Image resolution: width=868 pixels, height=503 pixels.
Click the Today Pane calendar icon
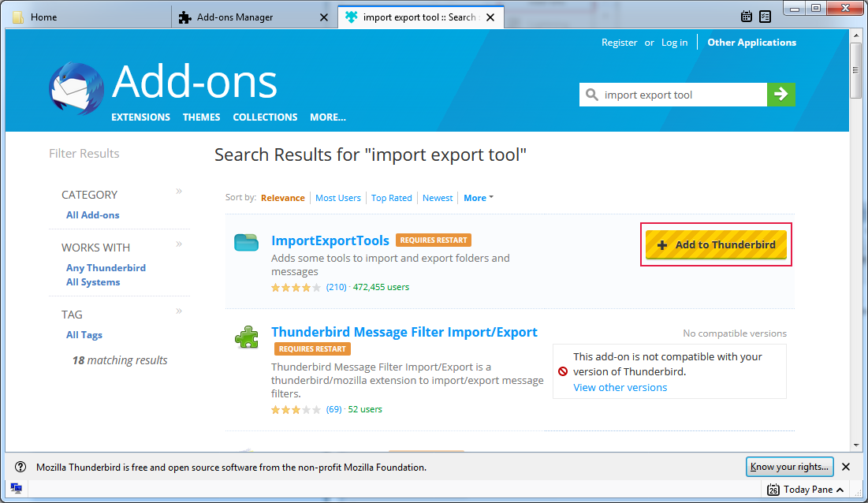click(x=773, y=489)
